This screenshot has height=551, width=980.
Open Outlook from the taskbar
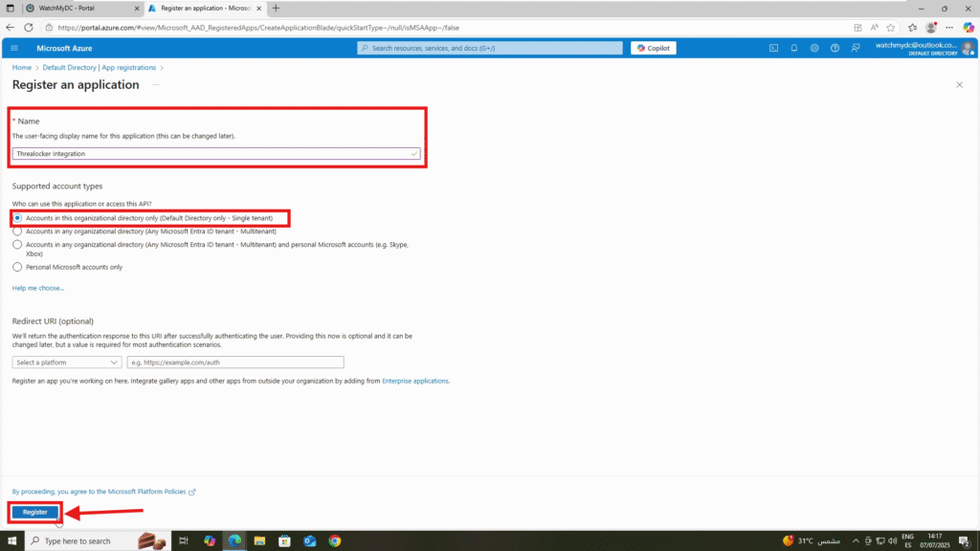310,541
